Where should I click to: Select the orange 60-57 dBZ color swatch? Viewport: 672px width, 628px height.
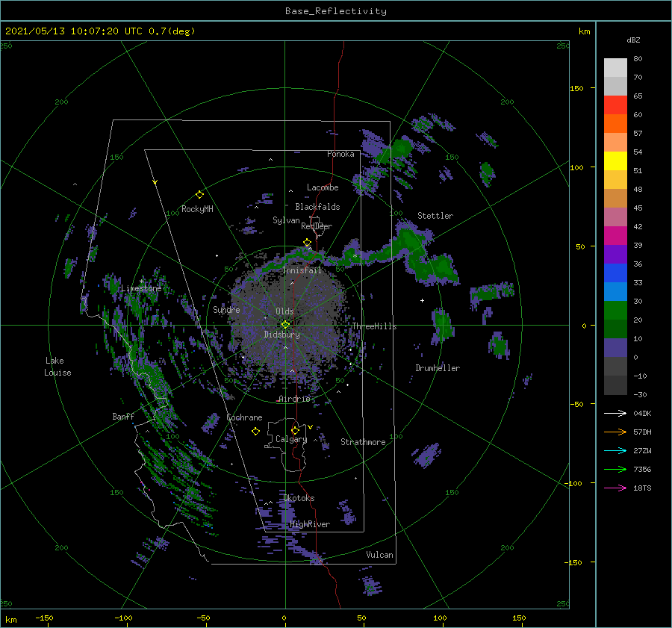615,124
